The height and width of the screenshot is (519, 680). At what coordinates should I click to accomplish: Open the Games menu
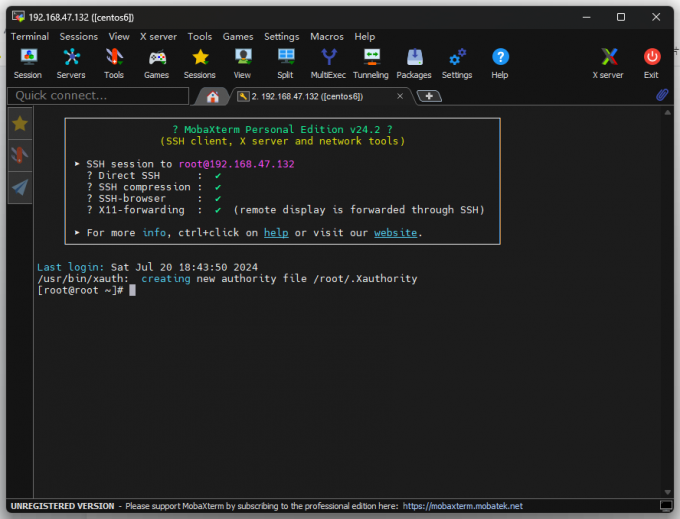[238, 36]
